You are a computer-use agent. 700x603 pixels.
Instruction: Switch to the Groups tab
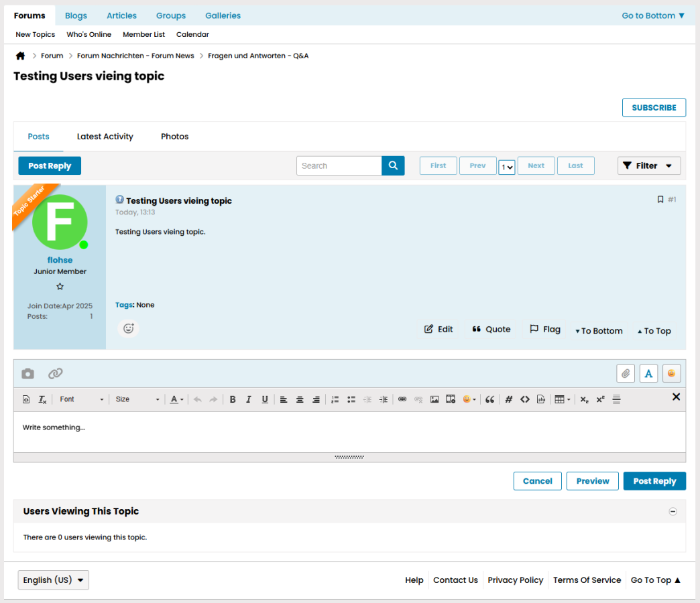(170, 15)
